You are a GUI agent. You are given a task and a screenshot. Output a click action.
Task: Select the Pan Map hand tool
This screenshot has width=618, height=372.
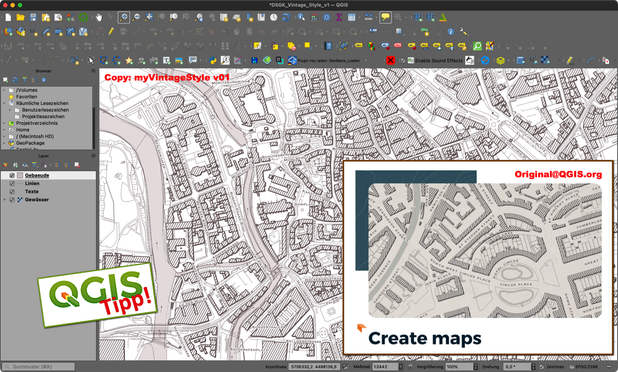coord(99,17)
